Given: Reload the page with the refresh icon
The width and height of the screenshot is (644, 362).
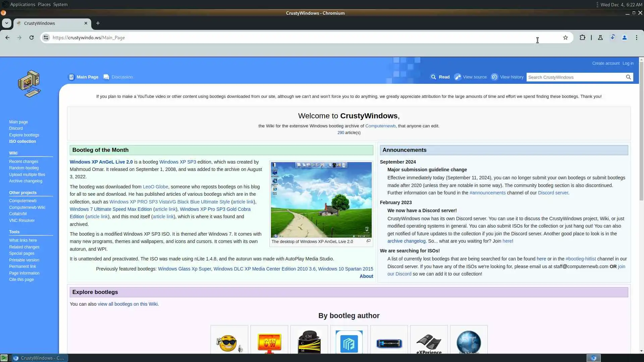Looking at the screenshot, I should coord(32,38).
